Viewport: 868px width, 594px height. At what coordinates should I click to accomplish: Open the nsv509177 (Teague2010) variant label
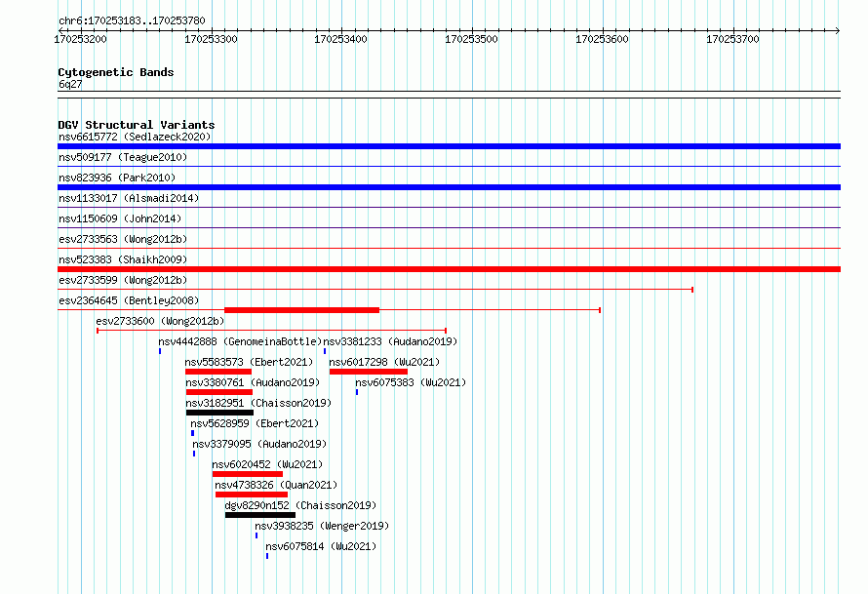(123, 157)
